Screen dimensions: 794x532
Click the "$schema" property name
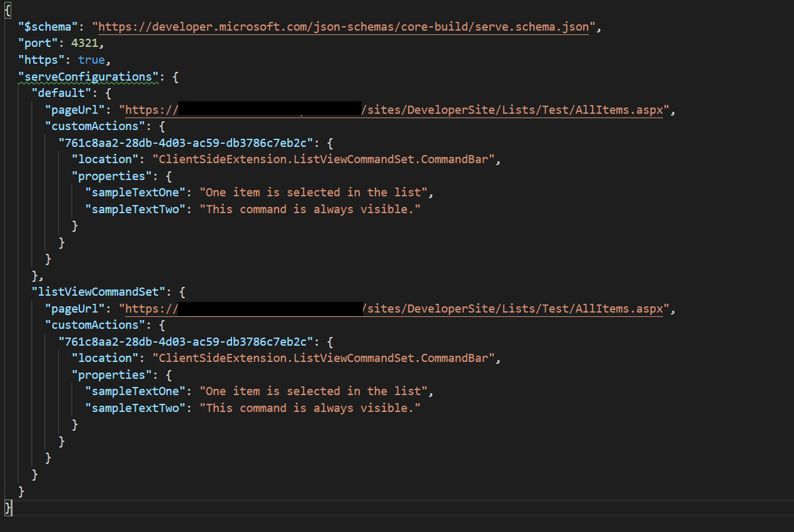(x=47, y=27)
